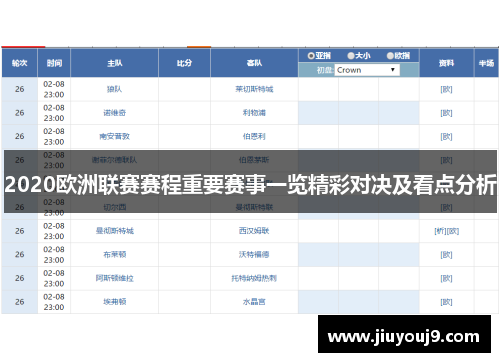Open away team 西汉姆联 link
The height and width of the screenshot is (362, 500).
point(254,231)
